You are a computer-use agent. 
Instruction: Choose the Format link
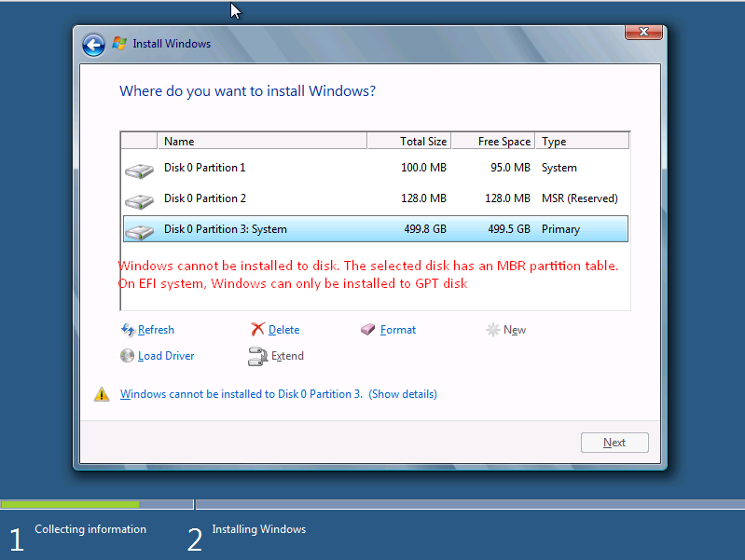[x=398, y=330]
